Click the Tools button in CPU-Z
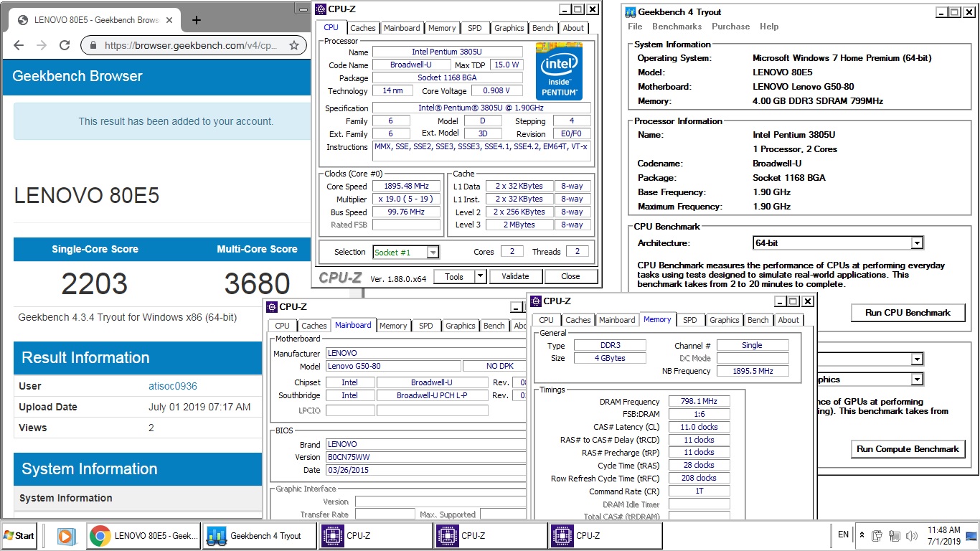980x551 pixels. [454, 276]
